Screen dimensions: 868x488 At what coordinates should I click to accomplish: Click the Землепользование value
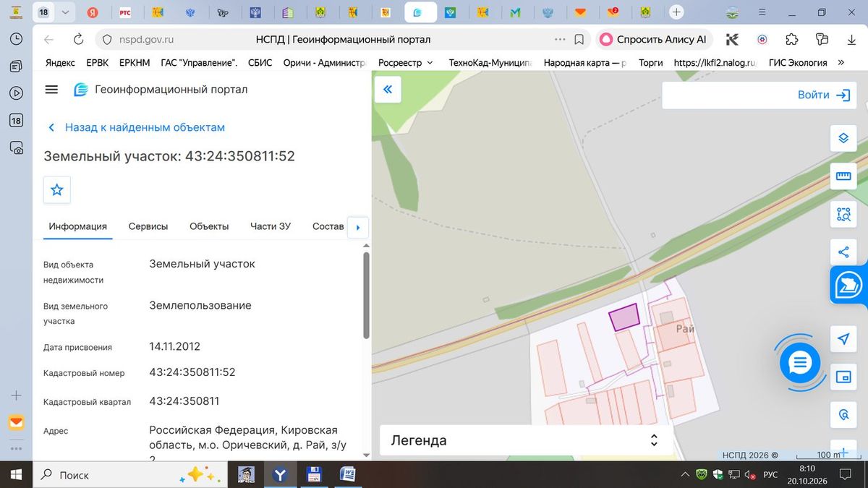point(200,305)
